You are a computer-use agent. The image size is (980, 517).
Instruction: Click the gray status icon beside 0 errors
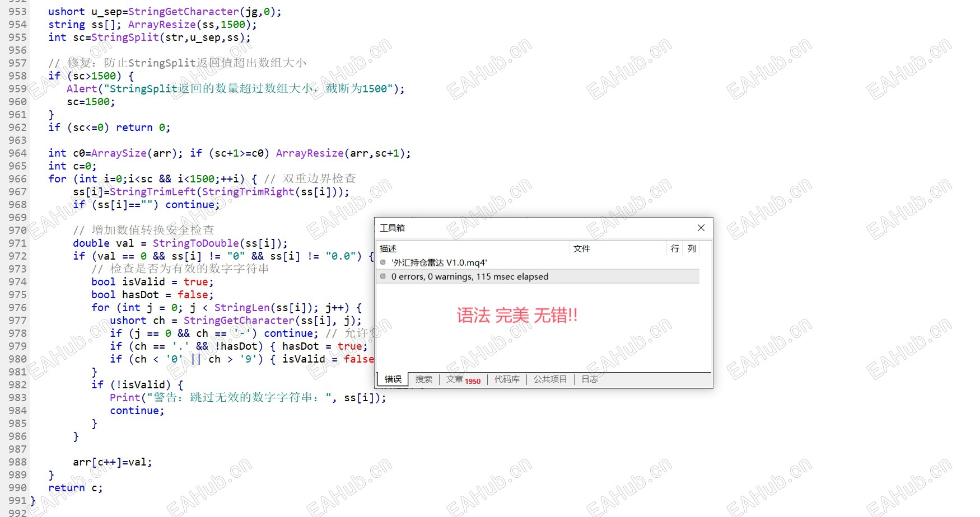click(383, 276)
